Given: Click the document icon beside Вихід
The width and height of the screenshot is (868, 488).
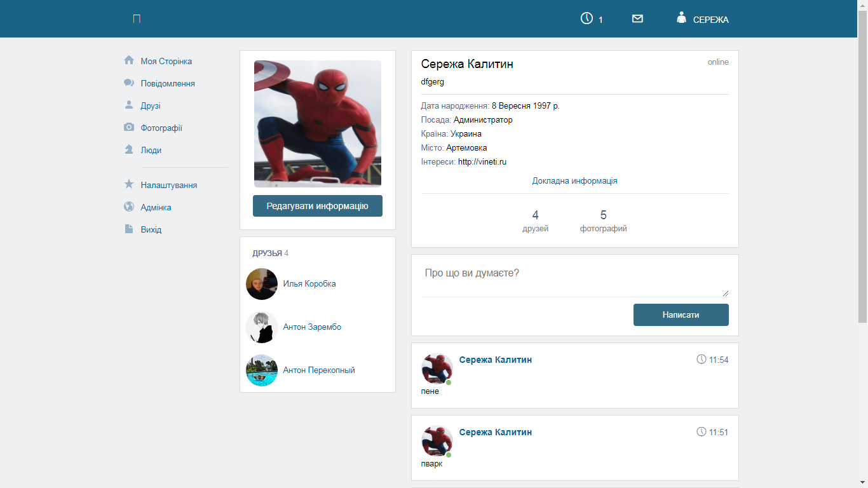Looking at the screenshot, I should [x=129, y=229].
